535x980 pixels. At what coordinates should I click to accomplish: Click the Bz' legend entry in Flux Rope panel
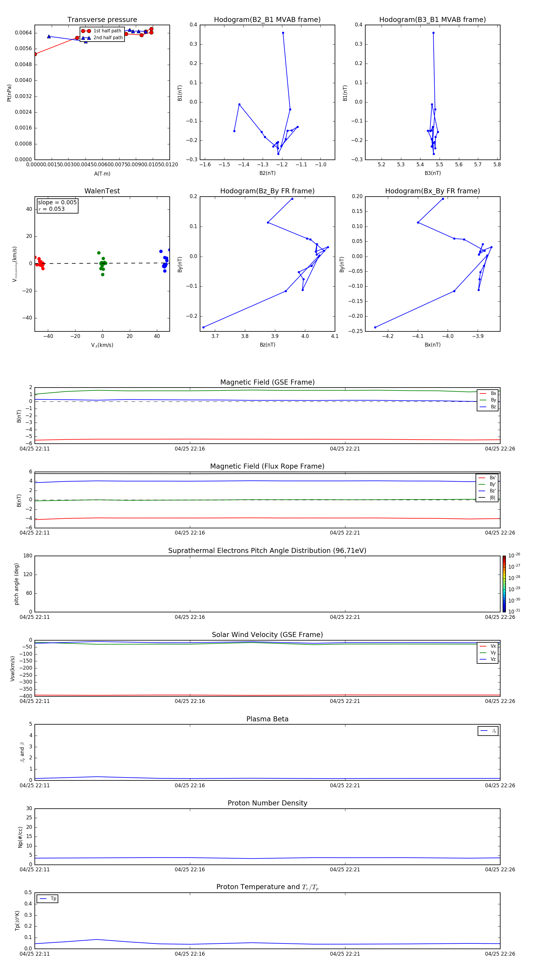pos(487,491)
